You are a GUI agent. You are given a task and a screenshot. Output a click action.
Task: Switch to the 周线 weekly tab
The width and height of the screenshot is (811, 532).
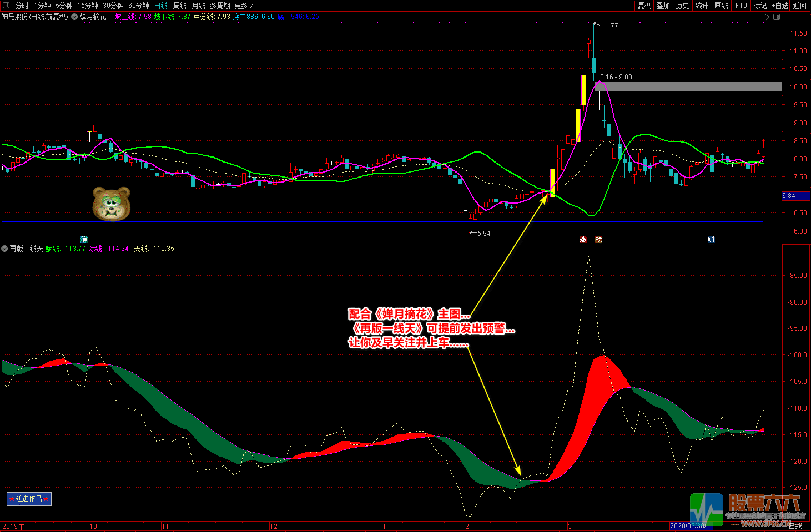[180, 6]
